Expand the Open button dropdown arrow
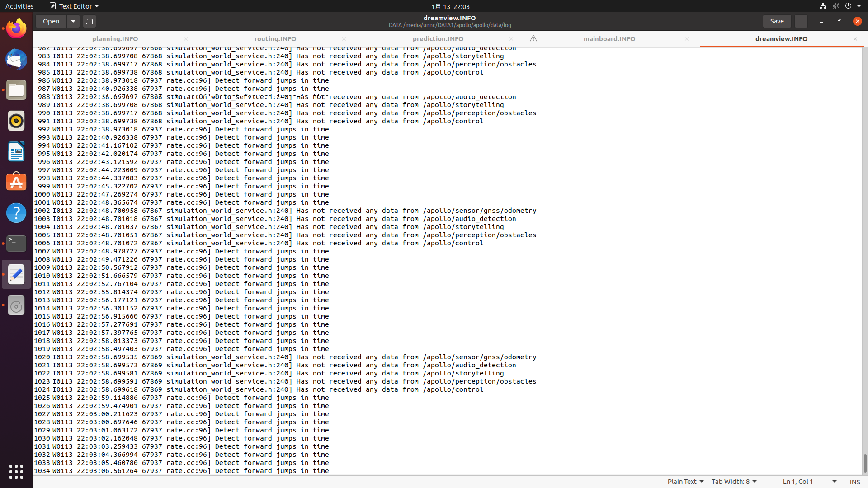Viewport: 868px width, 488px height. [x=73, y=21]
